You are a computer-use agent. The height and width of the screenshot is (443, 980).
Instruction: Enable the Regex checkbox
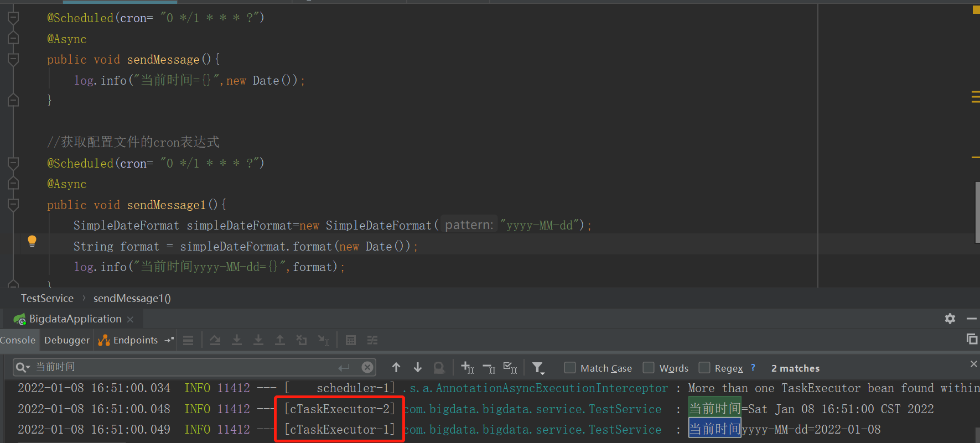(x=704, y=368)
